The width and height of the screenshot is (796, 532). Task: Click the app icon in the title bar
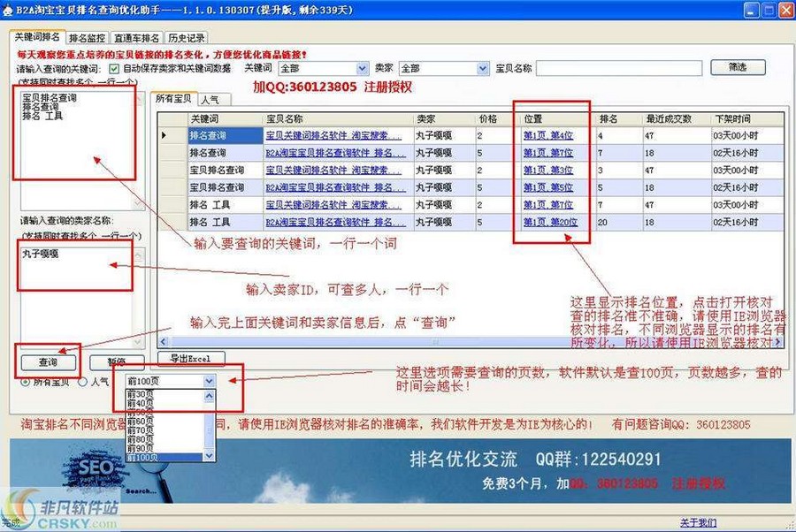(8, 10)
